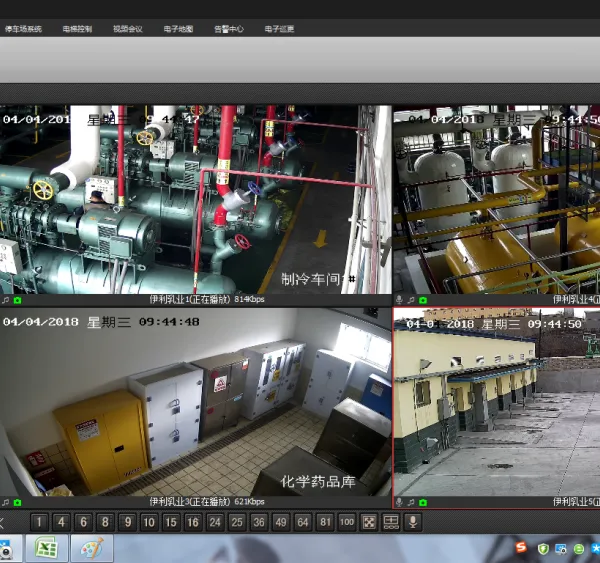
Task: Click the custom split layout icon
Action: pos(391,522)
